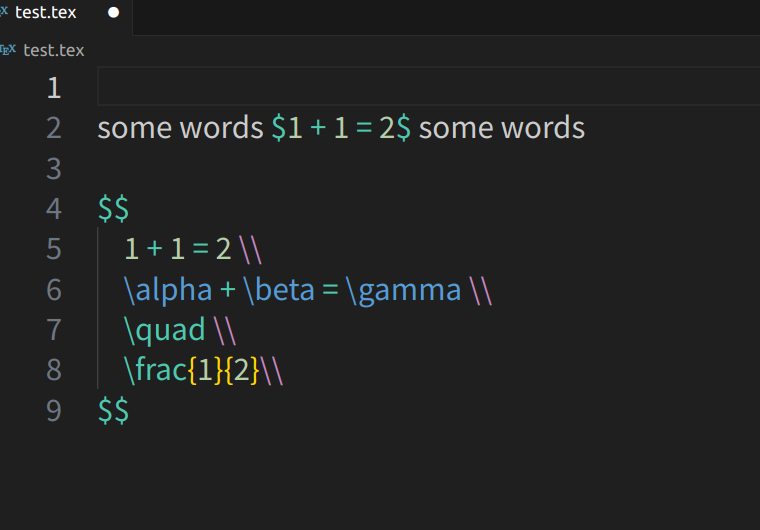Click line number 2 in the gutter

54,128
